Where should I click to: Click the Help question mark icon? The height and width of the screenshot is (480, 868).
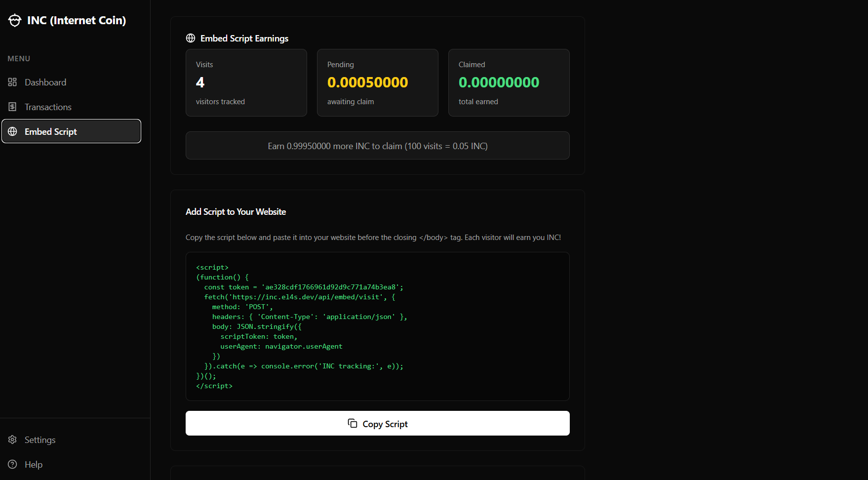tap(12, 464)
